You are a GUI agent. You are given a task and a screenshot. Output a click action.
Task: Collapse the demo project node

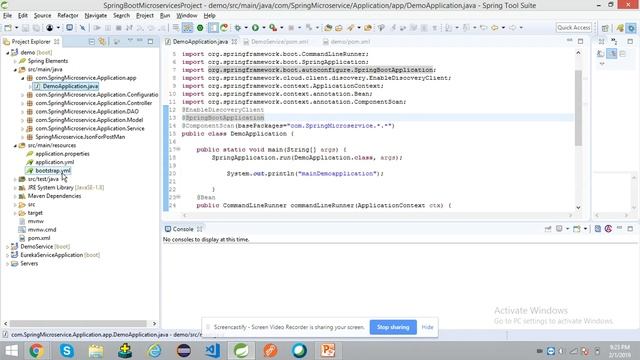[7, 53]
